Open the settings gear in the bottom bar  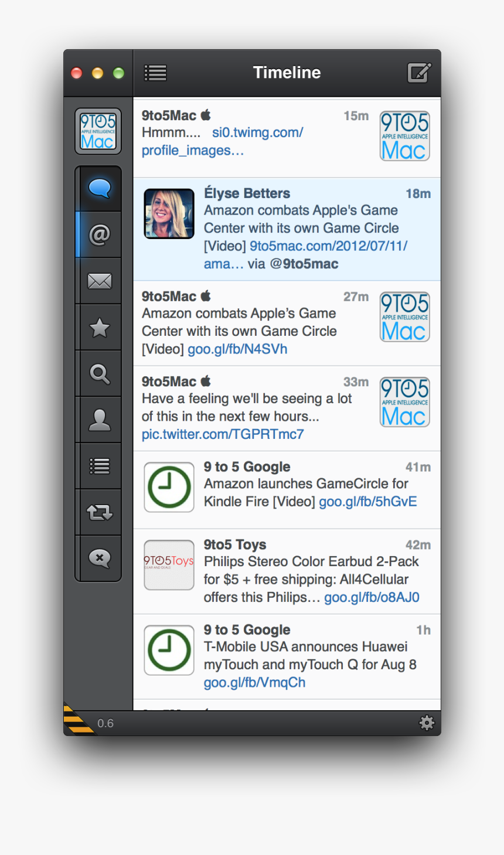click(427, 723)
